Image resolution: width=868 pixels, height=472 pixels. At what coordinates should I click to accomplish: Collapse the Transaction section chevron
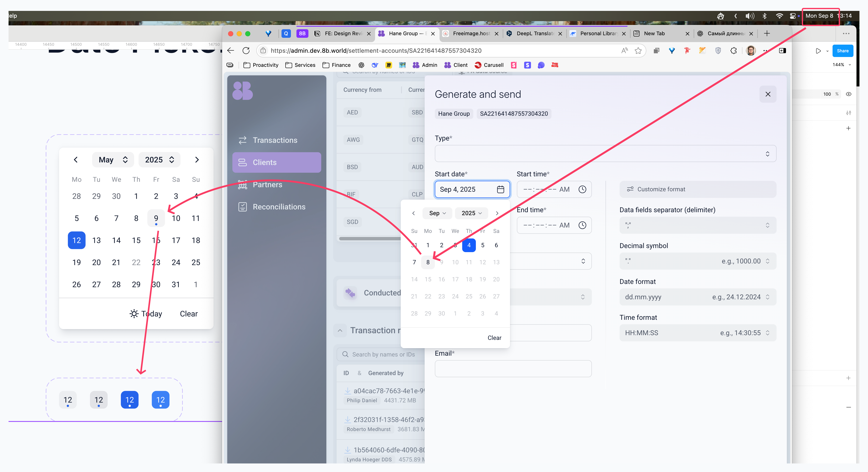(340, 330)
